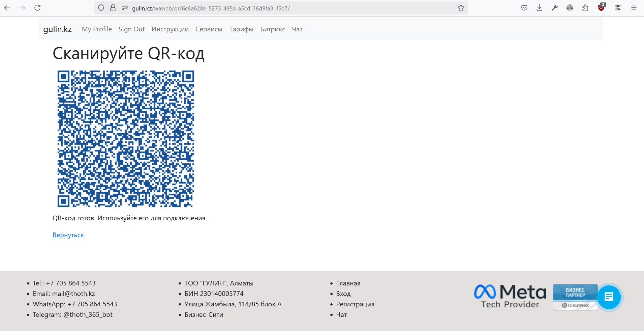Screen dimensions: 644x331
Task: Open site permissions icon in address bar
Action: (x=125, y=8)
